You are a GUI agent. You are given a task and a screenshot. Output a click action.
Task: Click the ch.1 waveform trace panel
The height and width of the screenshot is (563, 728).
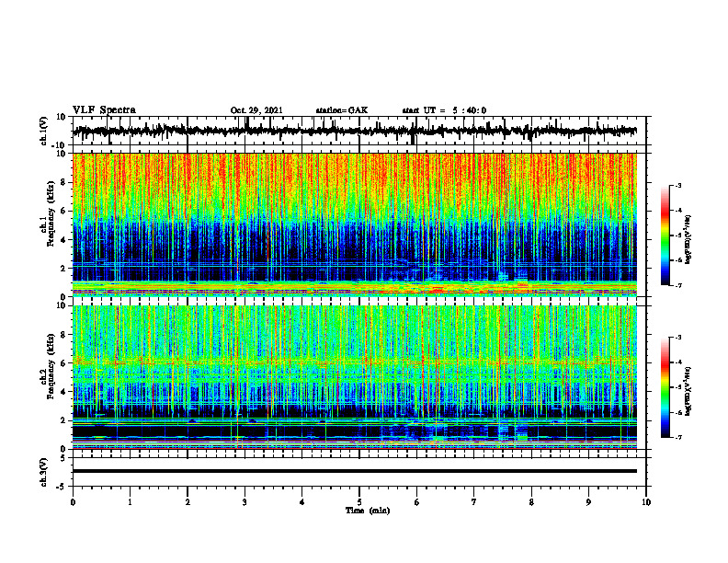tap(359, 131)
